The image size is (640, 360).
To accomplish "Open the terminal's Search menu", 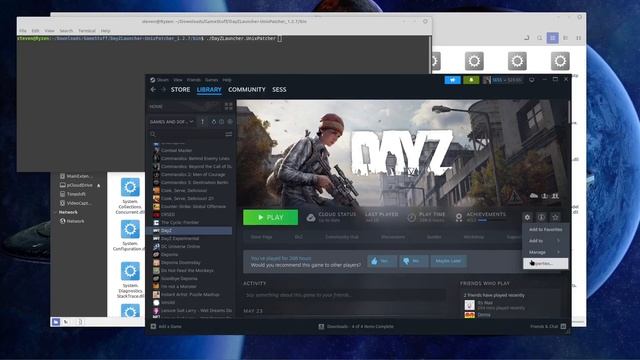I will (66, 31).
